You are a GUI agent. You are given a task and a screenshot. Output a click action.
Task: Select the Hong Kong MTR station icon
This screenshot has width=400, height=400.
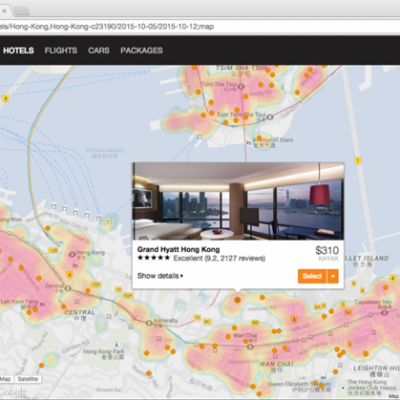point(72,254)
